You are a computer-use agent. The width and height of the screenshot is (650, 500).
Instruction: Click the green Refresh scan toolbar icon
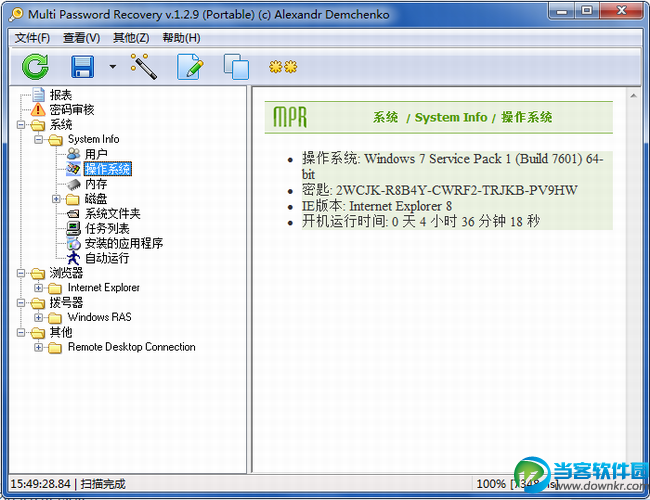(x=35, y=66)
